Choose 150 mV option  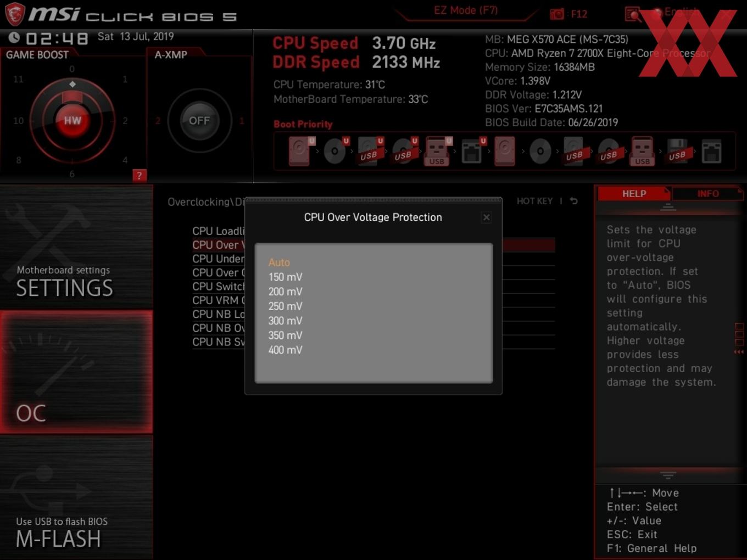[x=285, y=277]
